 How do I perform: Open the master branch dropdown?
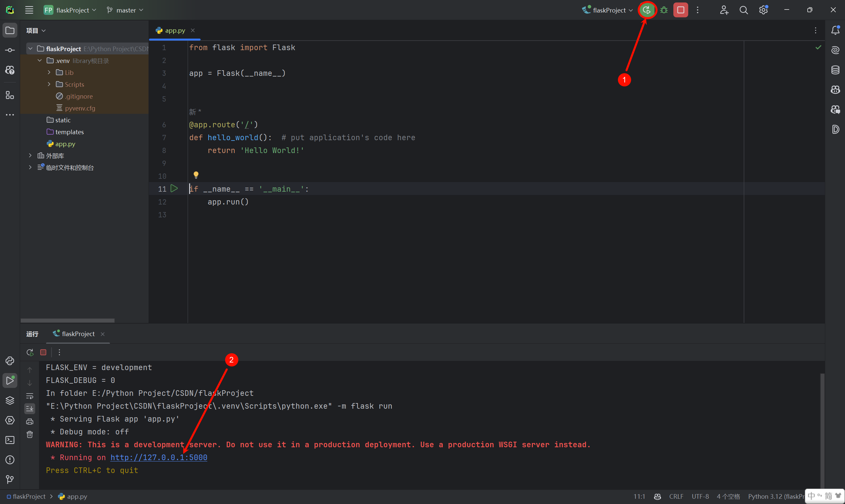125,10
